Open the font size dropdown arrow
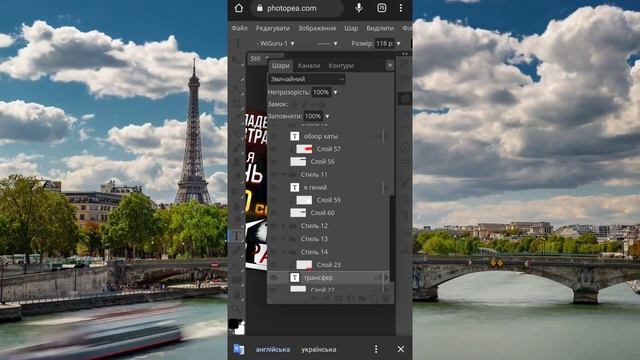 (398, 43)
